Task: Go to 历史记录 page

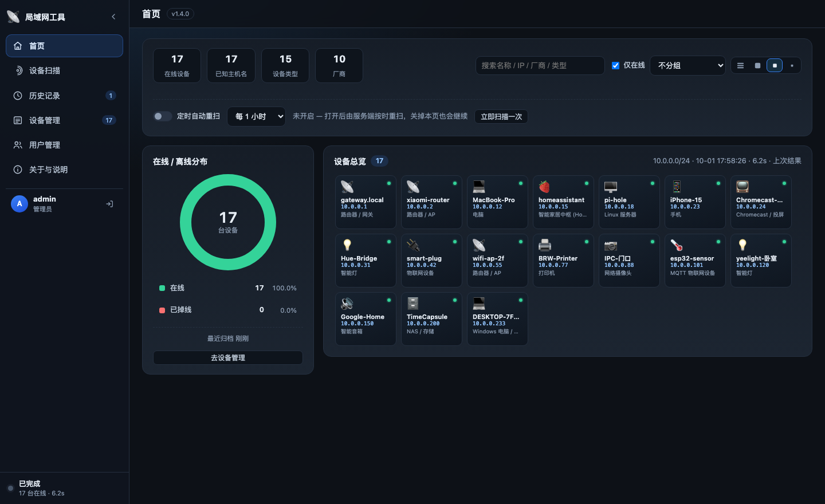Action: (x=64, y=96)
